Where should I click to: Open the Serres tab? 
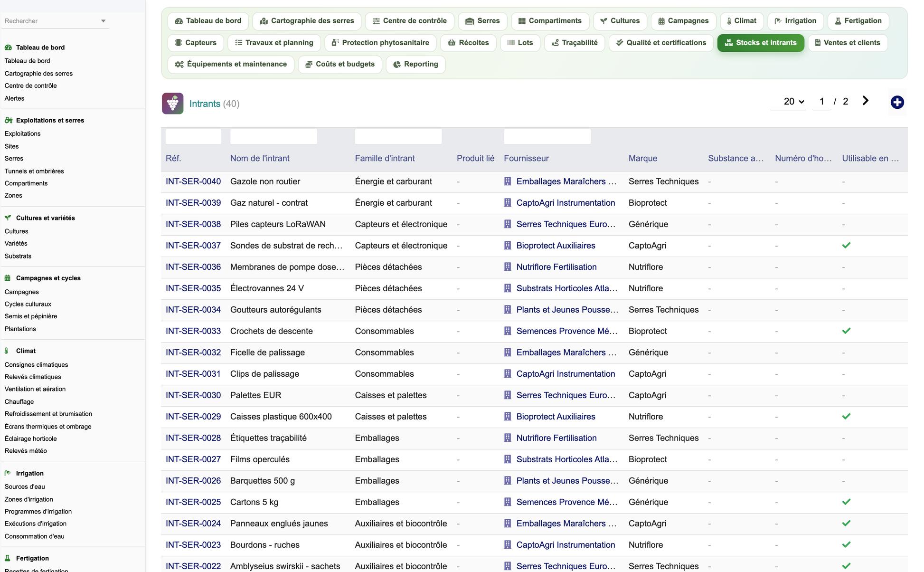coord(482,21)
